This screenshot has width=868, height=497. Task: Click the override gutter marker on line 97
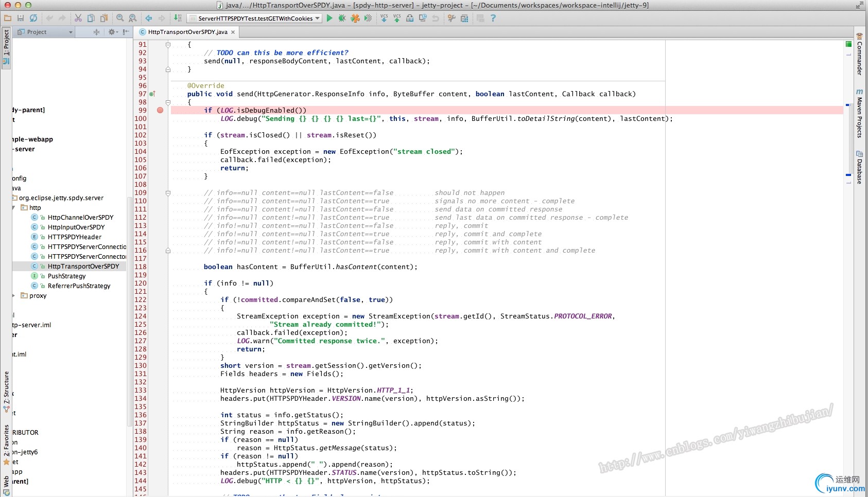[x=152, y=94]
